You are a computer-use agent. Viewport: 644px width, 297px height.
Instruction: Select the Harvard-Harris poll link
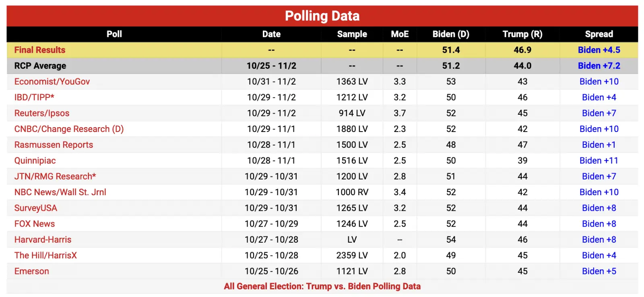[x=43, y=240]
